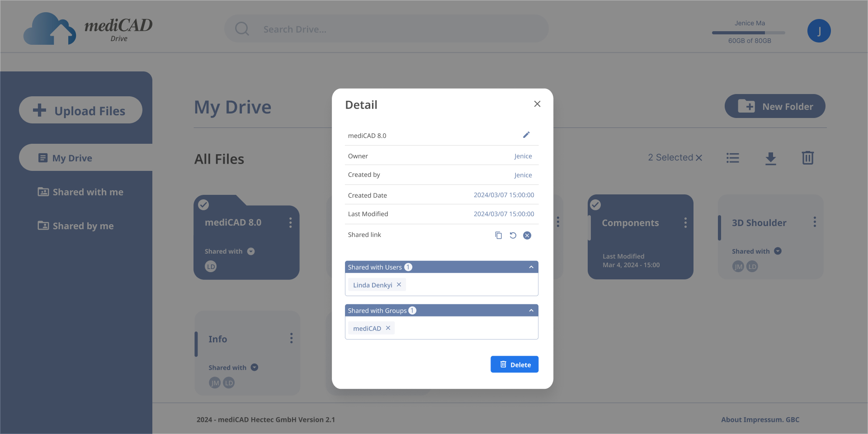Open the 3D Shoulder options menu
The width and height of the screenshot is (868, 434).
[815, 222]
